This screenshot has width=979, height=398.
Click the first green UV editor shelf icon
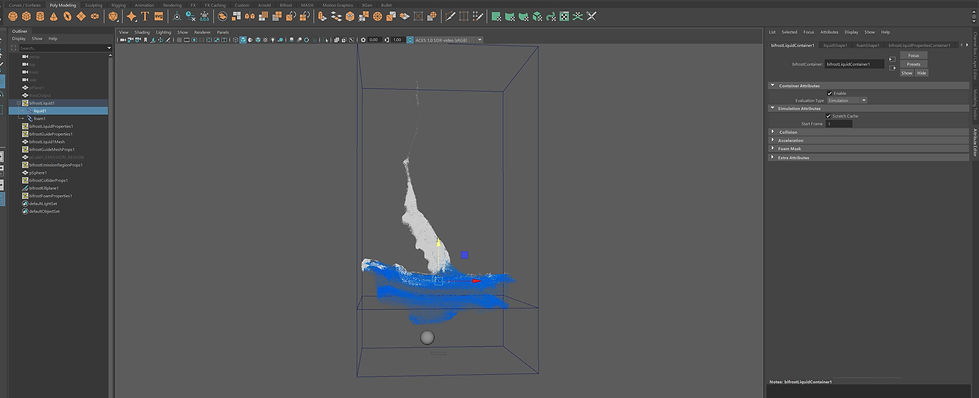coord(496,16)
